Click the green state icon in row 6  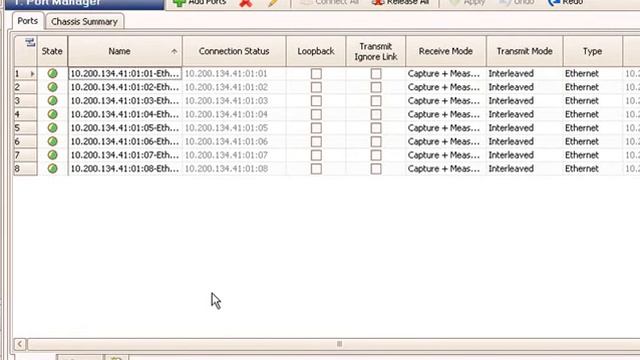coord(52,141)
